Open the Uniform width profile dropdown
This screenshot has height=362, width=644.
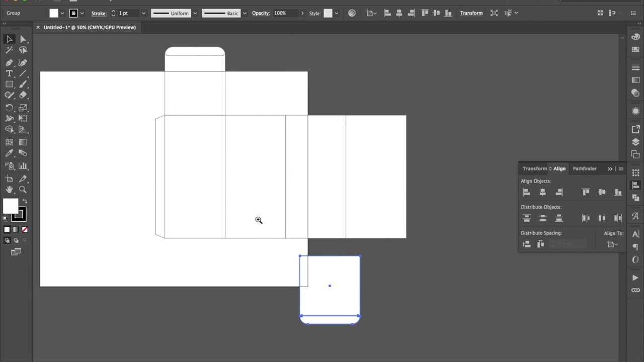pyautogui.click(x=195, y=13)
